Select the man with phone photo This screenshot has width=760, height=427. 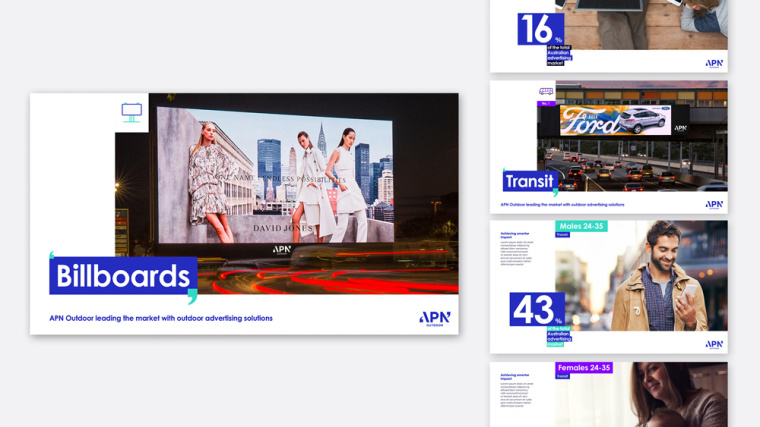point(658,280)
